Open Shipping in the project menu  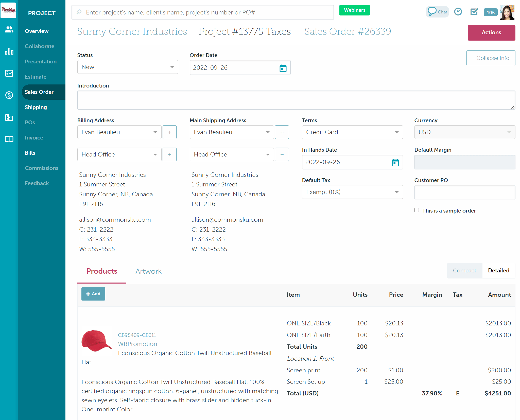36,107
